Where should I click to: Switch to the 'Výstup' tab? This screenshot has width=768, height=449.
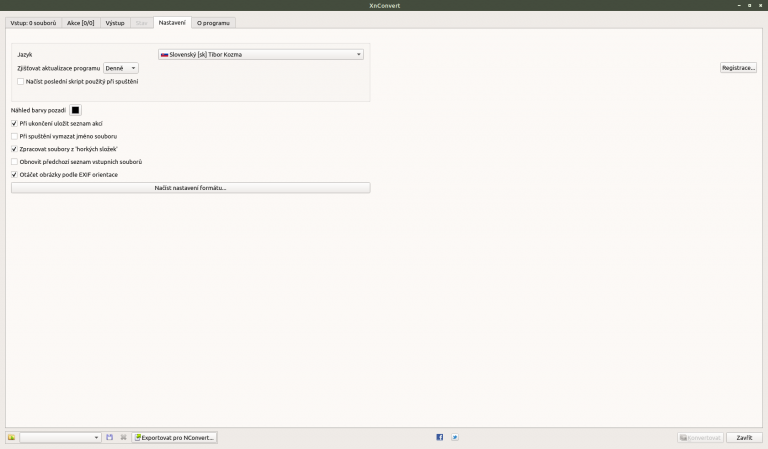(115, 23)
